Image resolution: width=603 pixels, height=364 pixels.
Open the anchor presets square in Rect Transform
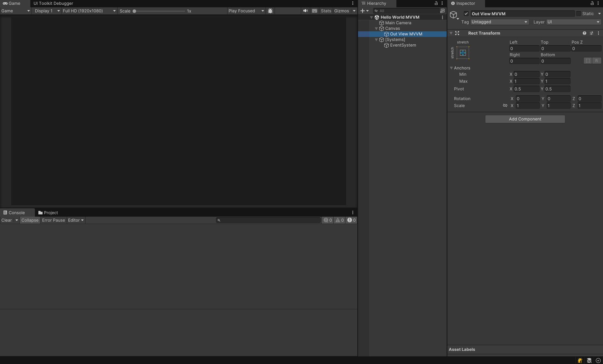point(463,53)
